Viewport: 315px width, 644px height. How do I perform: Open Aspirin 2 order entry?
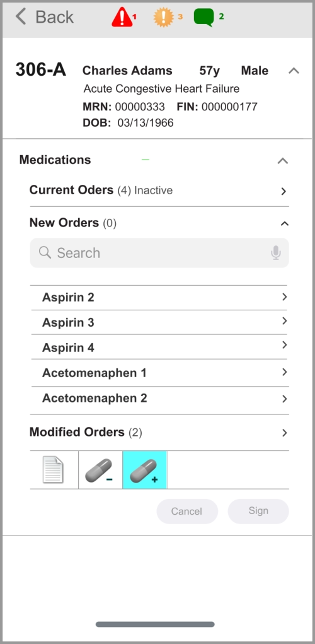point(160,297)
